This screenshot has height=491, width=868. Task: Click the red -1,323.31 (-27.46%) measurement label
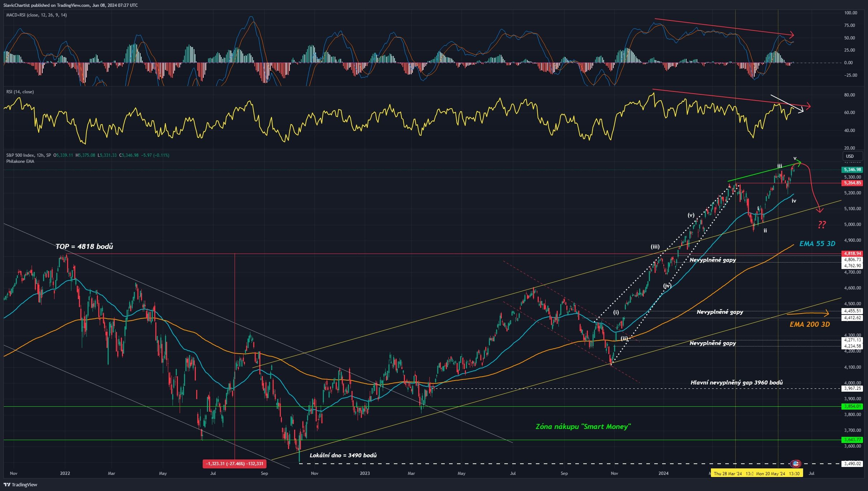tap(235, 464)
